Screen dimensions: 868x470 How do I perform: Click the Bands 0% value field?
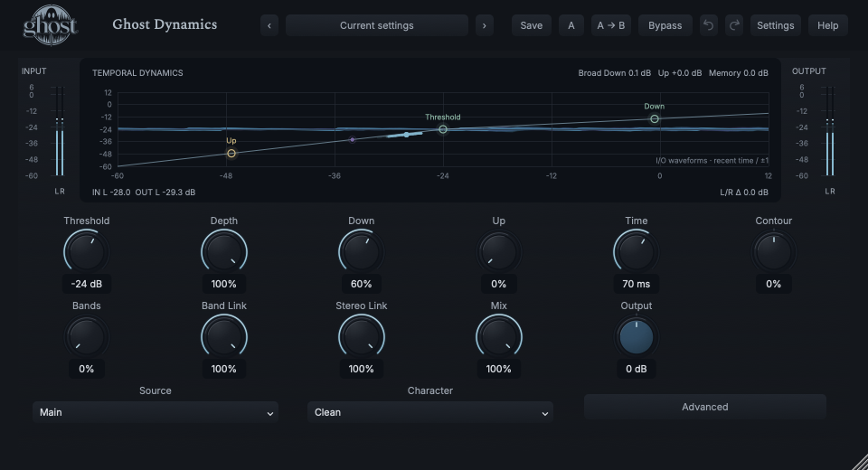point(87,370)
